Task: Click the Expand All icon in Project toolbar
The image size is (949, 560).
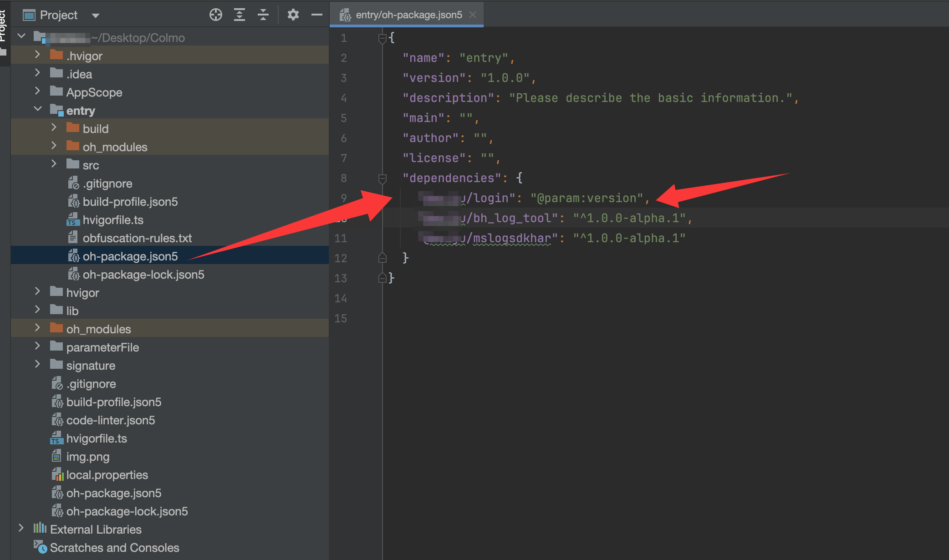Action: (240, 15)
